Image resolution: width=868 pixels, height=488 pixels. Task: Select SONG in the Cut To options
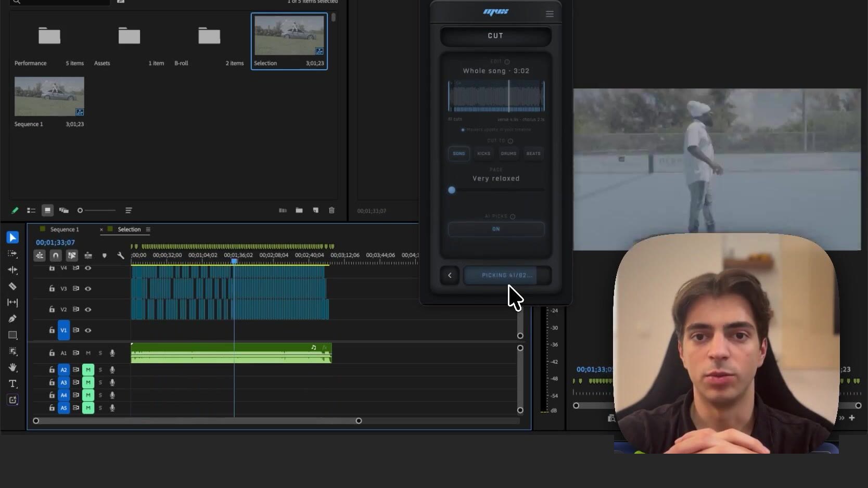(459, 153)
